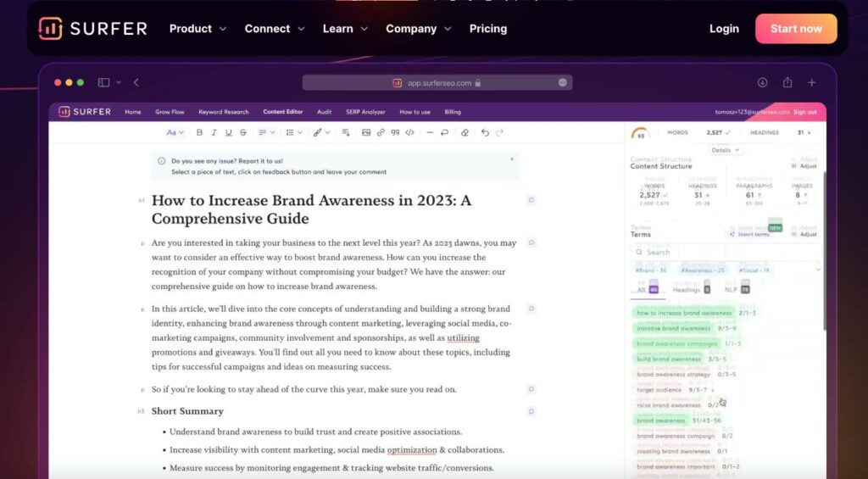This screenshot has height=479, width=868.
Task: Expand the Product menu
Action: (198, 29)
